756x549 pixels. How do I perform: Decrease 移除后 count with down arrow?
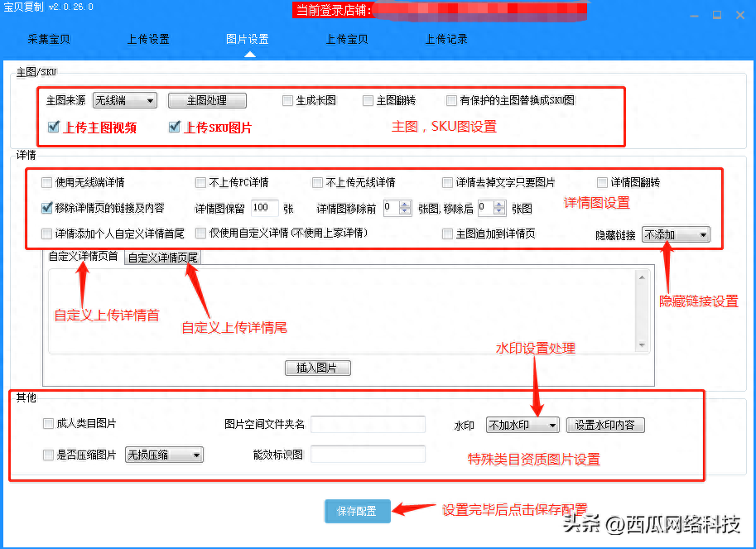[x=499, y=212]
